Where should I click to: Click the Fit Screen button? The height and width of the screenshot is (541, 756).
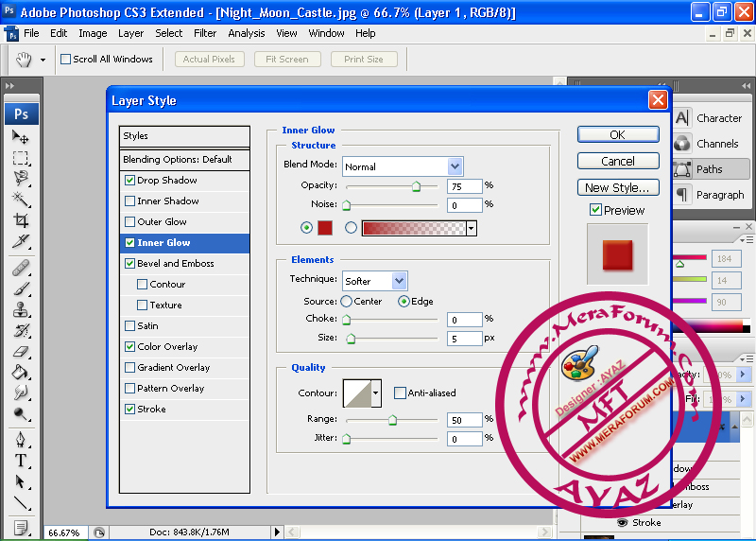[x=287, y=59]
